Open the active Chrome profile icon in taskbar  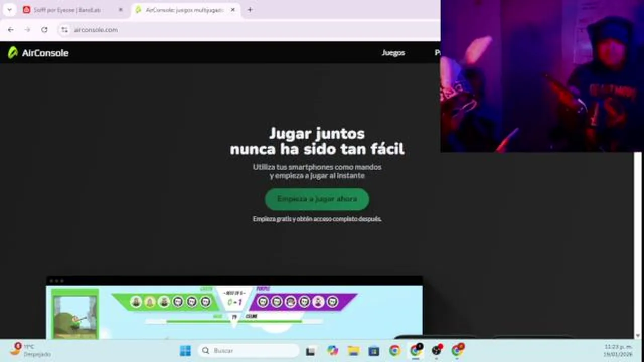click(x=416, y=351)
